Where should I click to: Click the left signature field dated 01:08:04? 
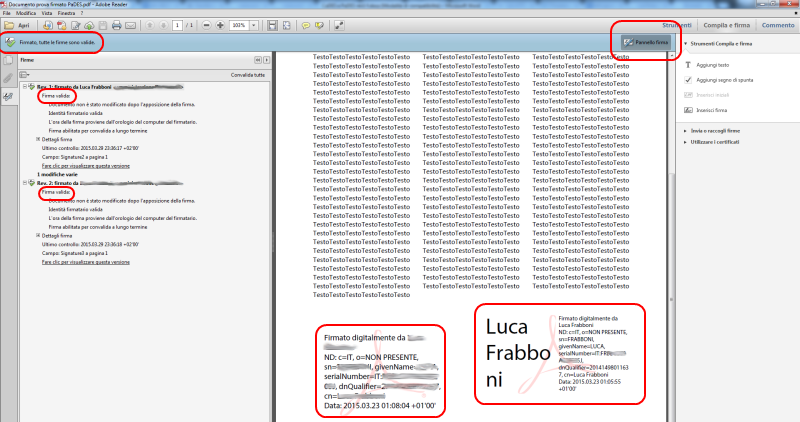click(381, 371)
